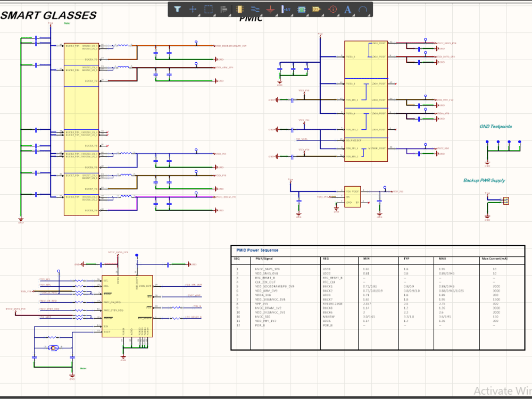
Task: Activate the No ERC directive tool
Action: point(331,9)
